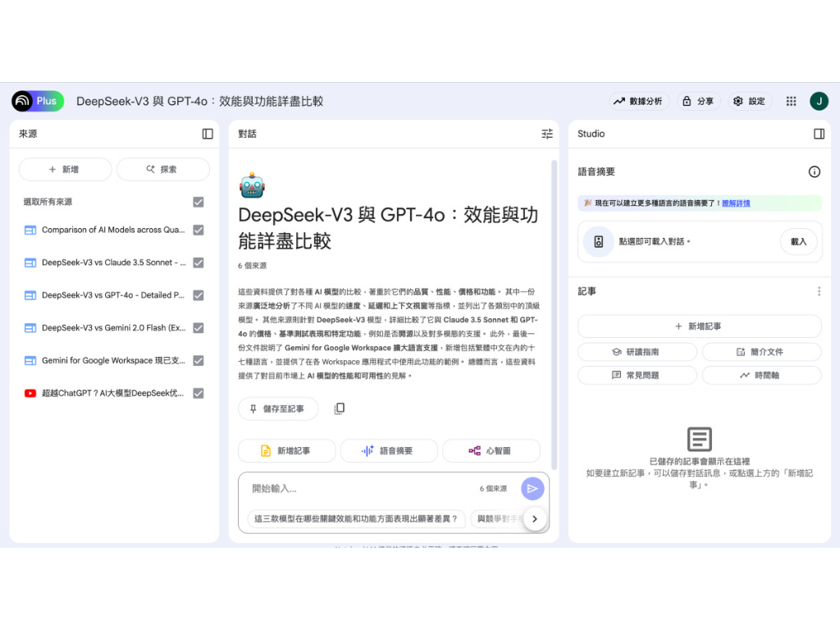Click 新增記事 chip in chat panel

(286, 450)
